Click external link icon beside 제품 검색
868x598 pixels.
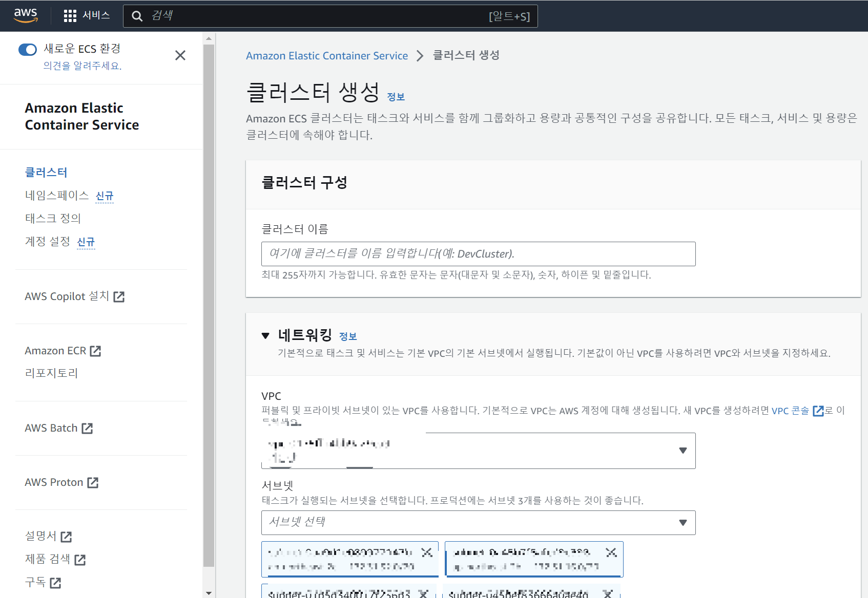(80, 560)
